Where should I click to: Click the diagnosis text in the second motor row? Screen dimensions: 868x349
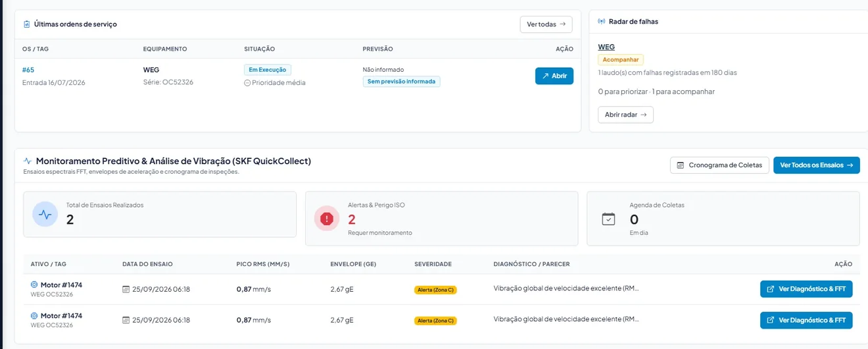[566, 319]
